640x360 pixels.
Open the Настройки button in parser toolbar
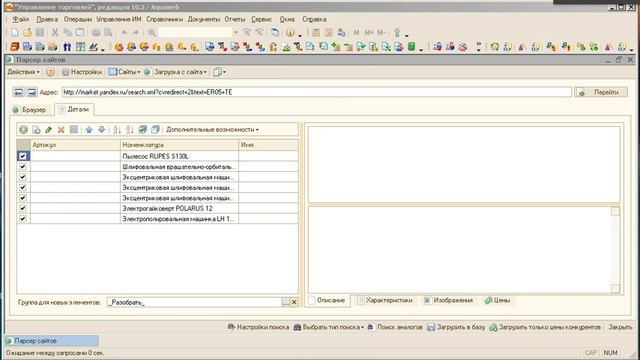point(82,72)
